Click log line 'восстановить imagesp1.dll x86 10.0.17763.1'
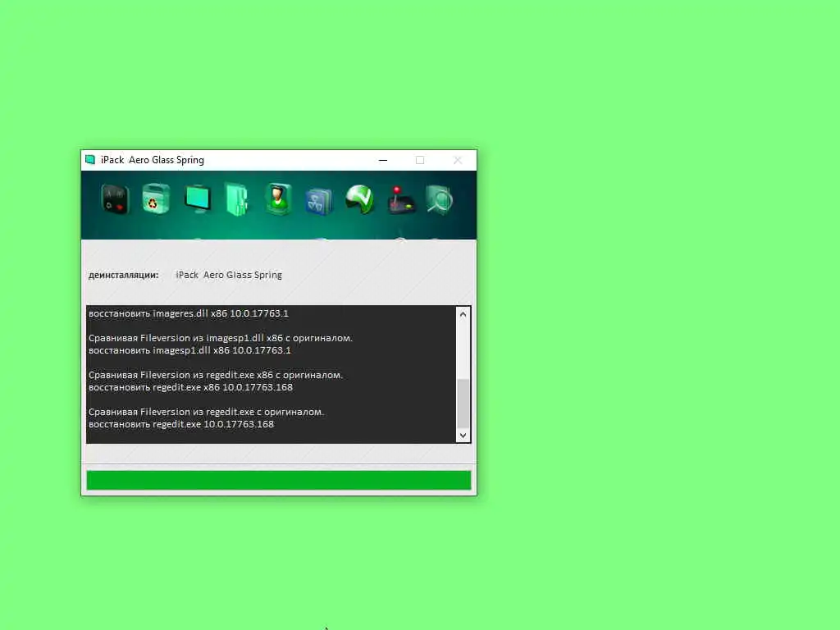Image resolution: width=840 pixels, height=630 pixels. tap(189, 350)
